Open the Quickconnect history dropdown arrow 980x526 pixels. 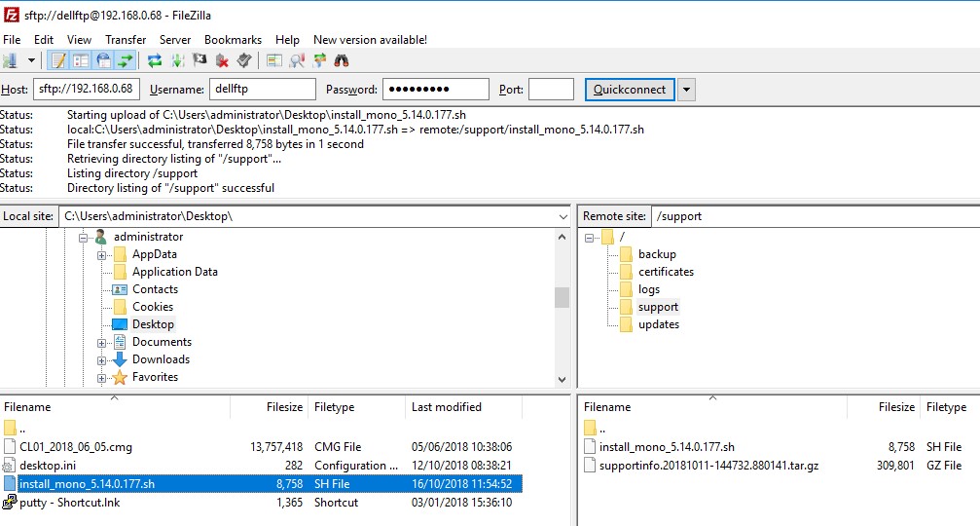pyautogui.click(x=686, y=90)
